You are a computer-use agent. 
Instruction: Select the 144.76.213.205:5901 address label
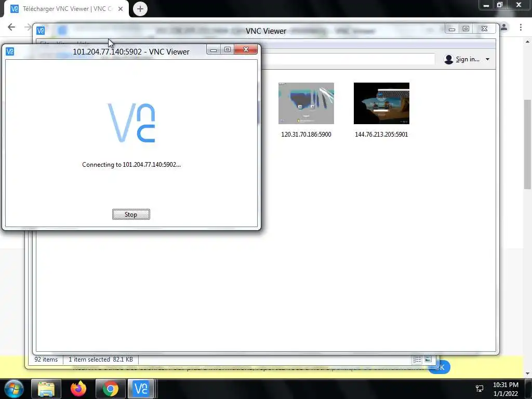(381, 135)
